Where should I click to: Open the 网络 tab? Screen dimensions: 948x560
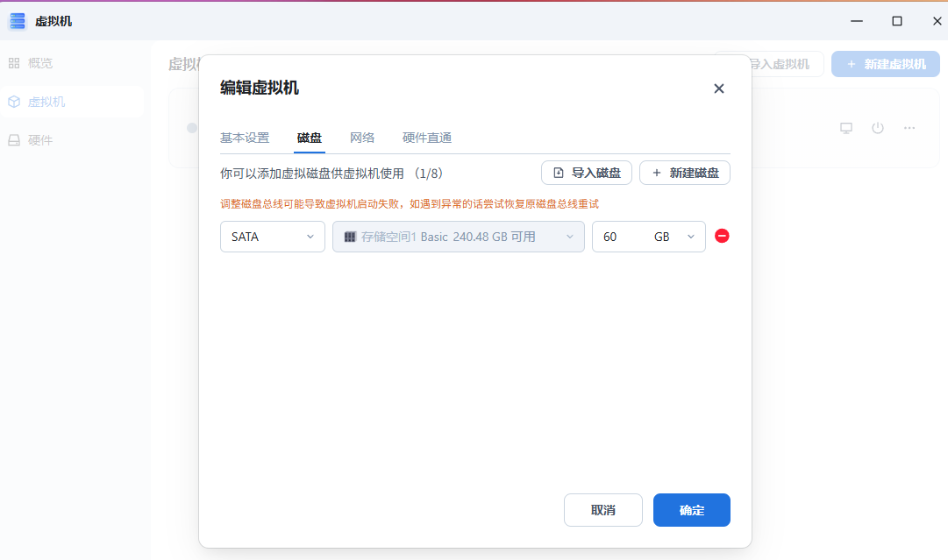361,138
